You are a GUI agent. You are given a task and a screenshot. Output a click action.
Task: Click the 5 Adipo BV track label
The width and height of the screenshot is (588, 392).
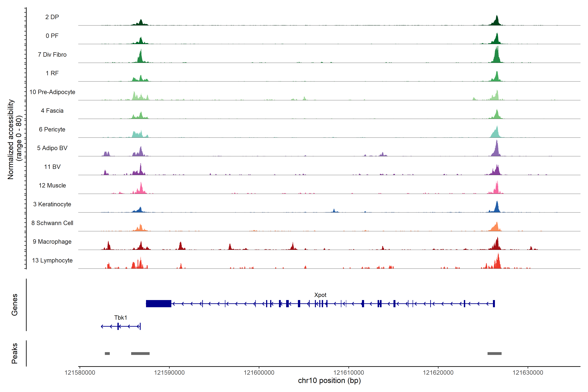pos(52,148)
